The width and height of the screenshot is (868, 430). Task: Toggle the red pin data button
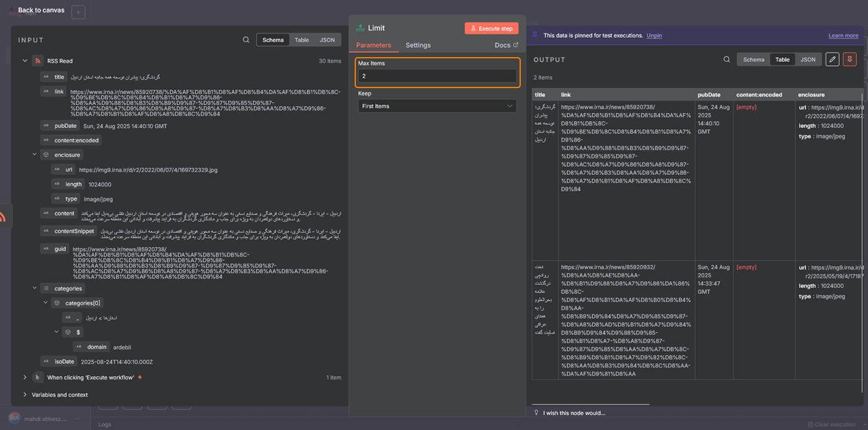point(849,60)
